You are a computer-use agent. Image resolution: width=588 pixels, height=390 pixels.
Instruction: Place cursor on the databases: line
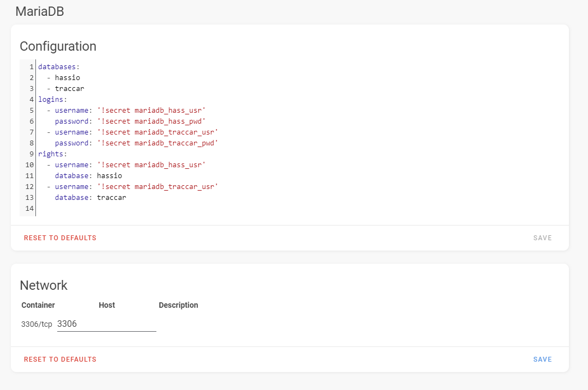pos(57,66)
